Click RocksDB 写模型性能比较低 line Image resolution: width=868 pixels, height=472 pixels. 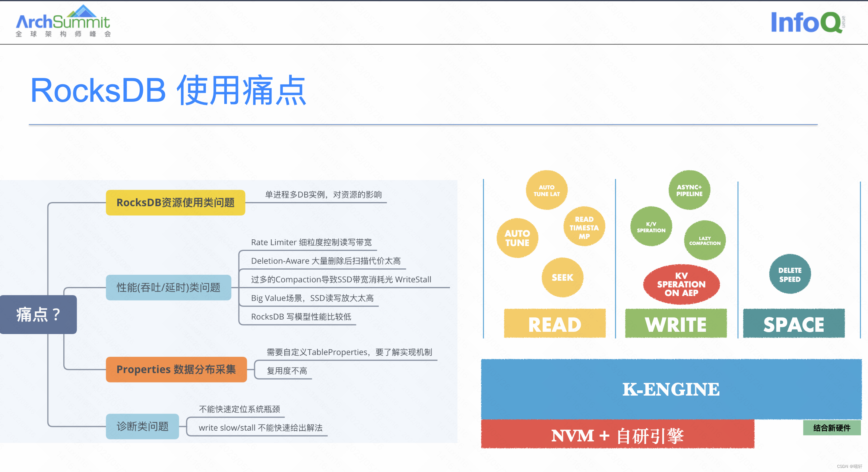click(301, 317)
